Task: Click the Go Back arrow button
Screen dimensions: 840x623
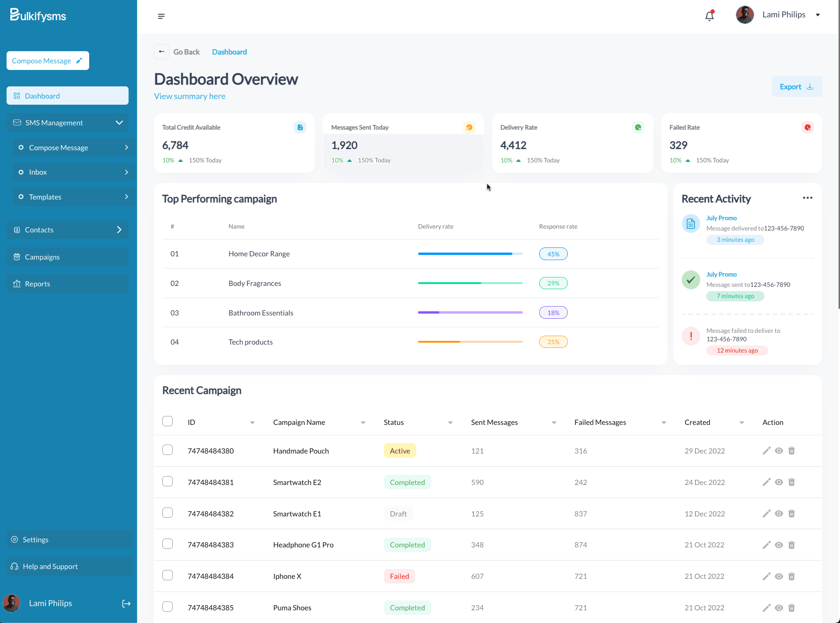Action: (x=161, y=52)
